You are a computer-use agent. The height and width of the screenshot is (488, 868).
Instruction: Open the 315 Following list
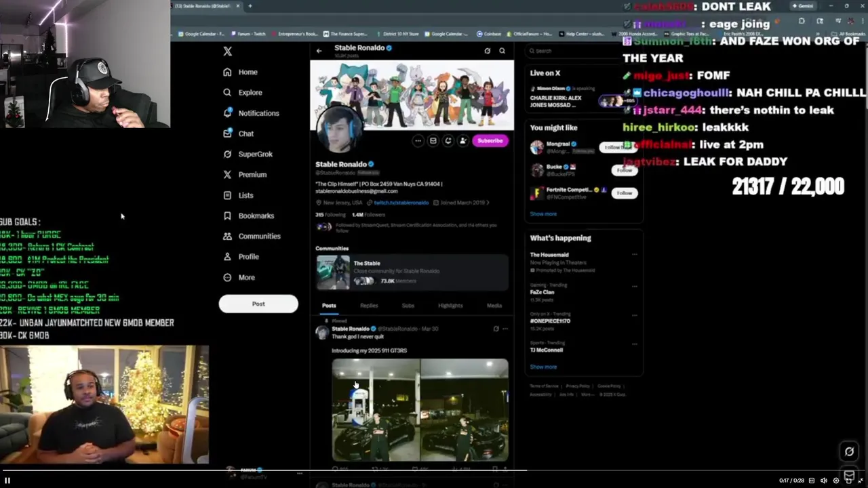click(330, 215)
